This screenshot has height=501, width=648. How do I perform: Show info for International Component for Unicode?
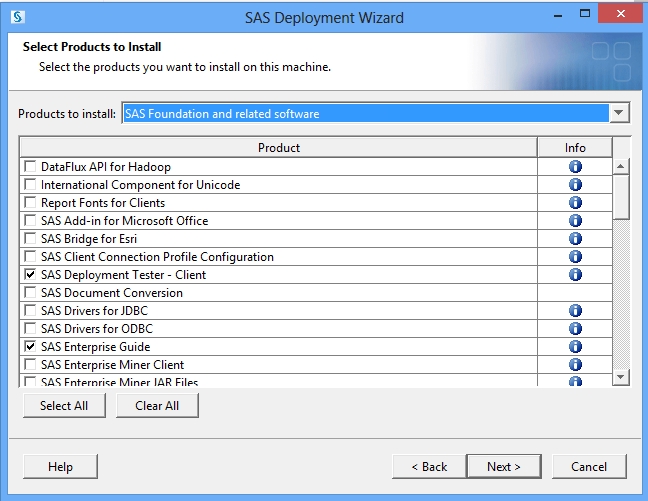(575, 184)
